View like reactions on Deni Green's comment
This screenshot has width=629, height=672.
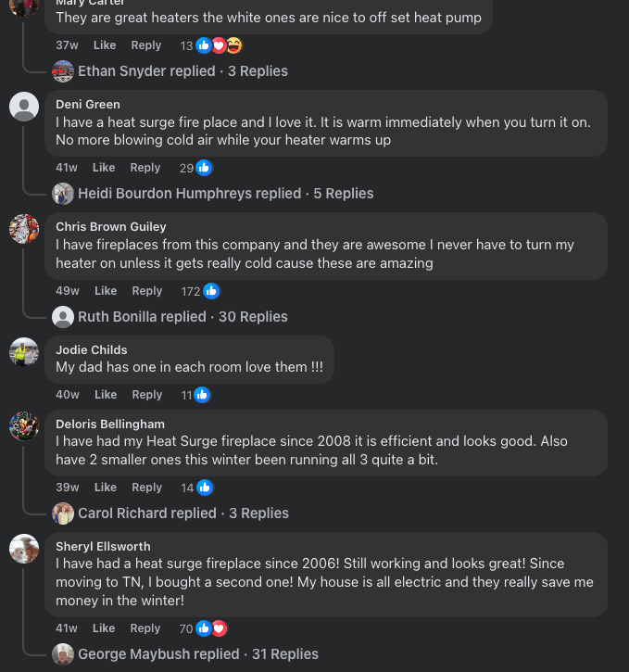click(196, 168)
